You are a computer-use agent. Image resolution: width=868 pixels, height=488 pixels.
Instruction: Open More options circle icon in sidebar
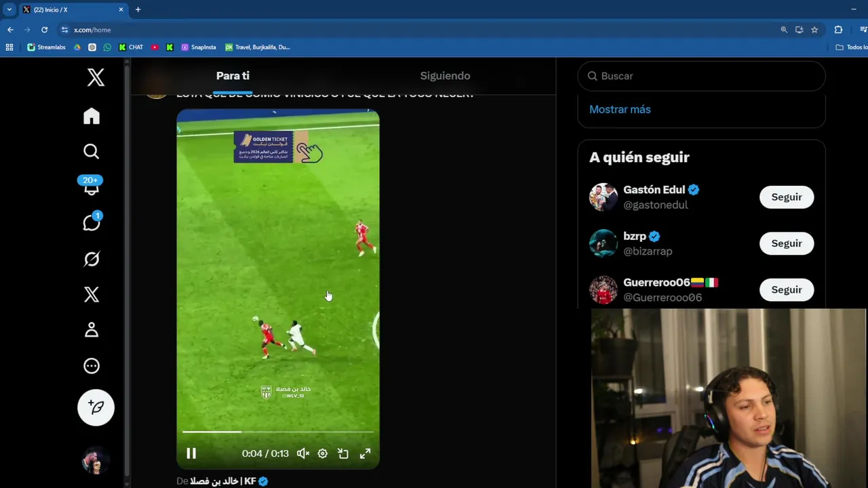point(92,366)
